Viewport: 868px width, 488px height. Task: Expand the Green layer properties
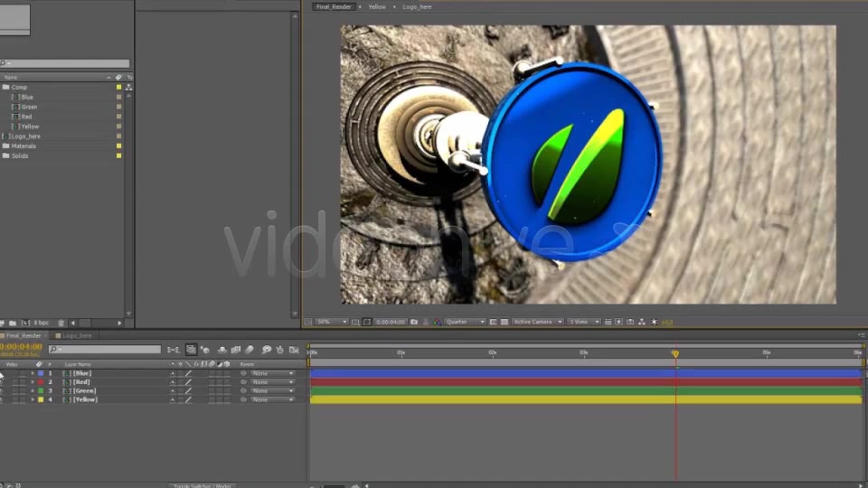coord(33,390)
